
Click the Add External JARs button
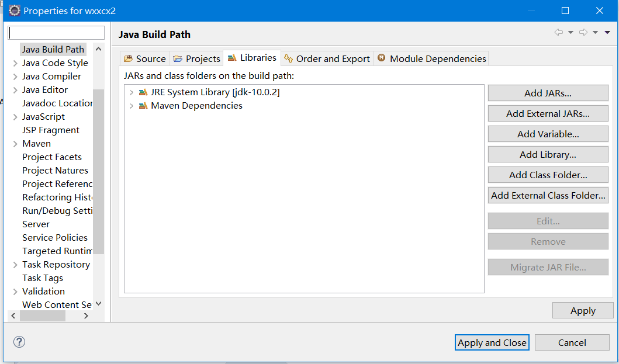(x=548, y=114)
